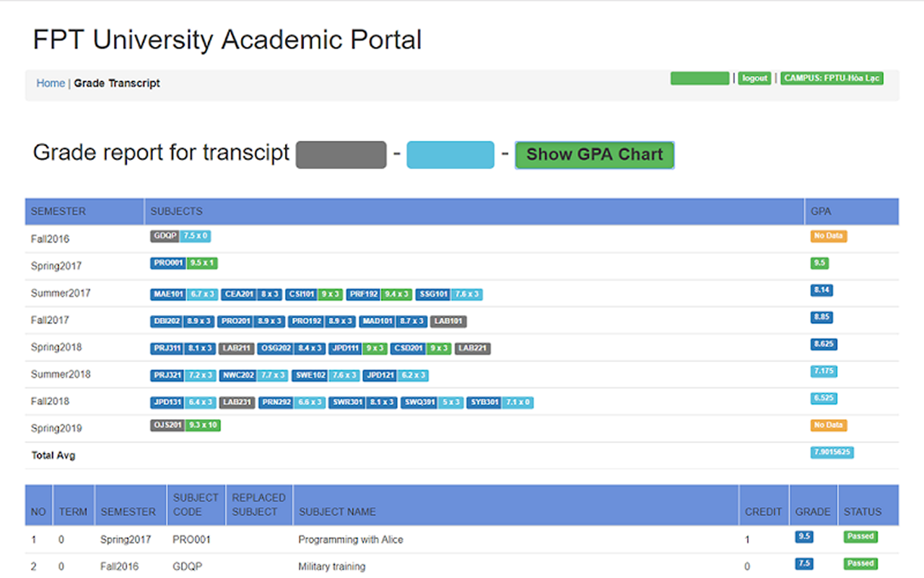
Task: Click the Home breadcrumb link
Action: click(x=51, y=83)
